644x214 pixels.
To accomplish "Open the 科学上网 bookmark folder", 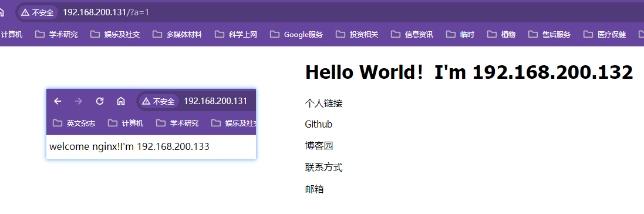I will (x=236, y=35).
